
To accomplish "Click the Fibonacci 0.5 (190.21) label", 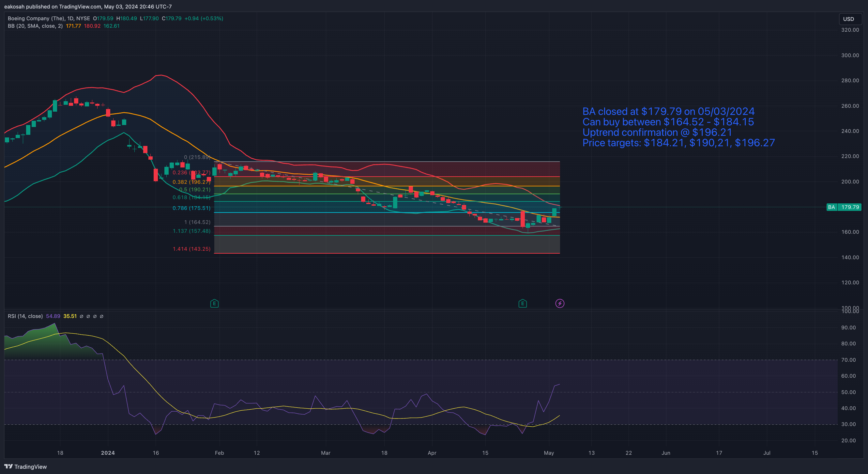I will [x=195, y=189].
